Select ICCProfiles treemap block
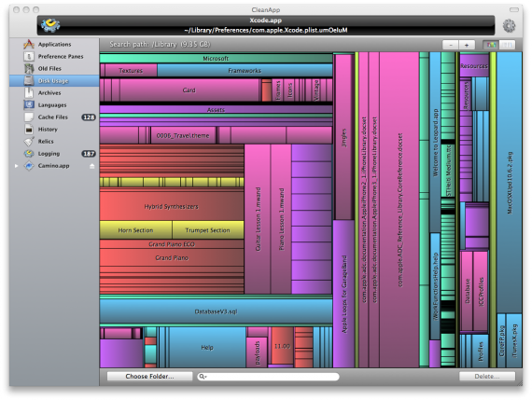 pyautogui.click(x=481, y=291)
